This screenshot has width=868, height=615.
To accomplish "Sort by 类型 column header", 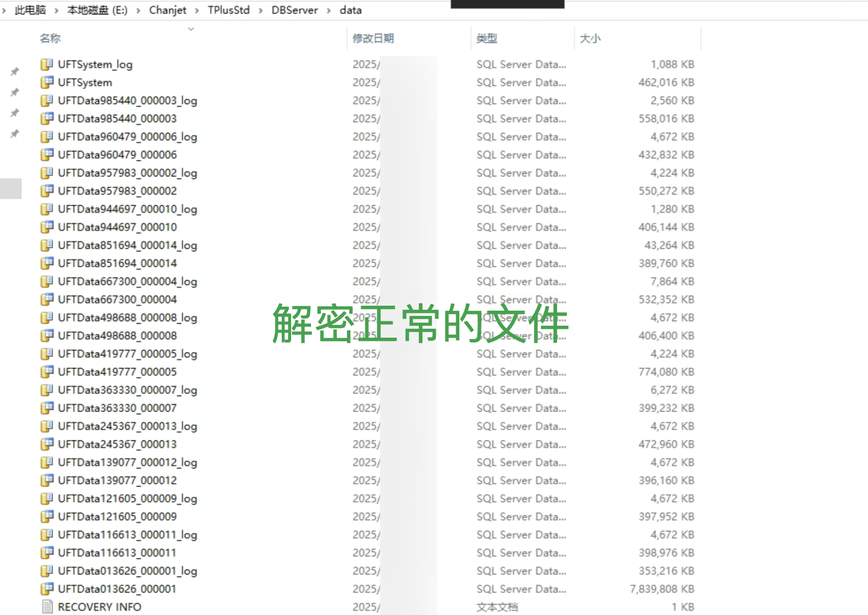I will click(x=486, y=39).
